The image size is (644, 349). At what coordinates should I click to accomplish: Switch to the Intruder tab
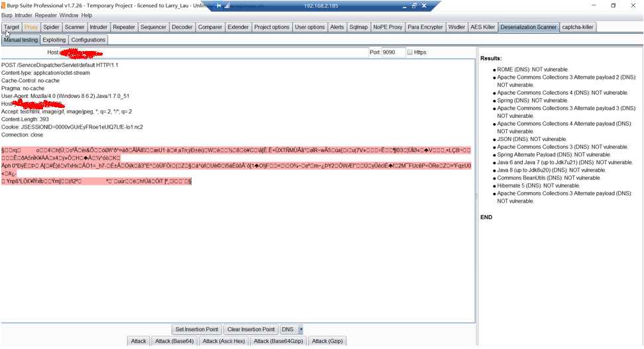pos(98,27)
